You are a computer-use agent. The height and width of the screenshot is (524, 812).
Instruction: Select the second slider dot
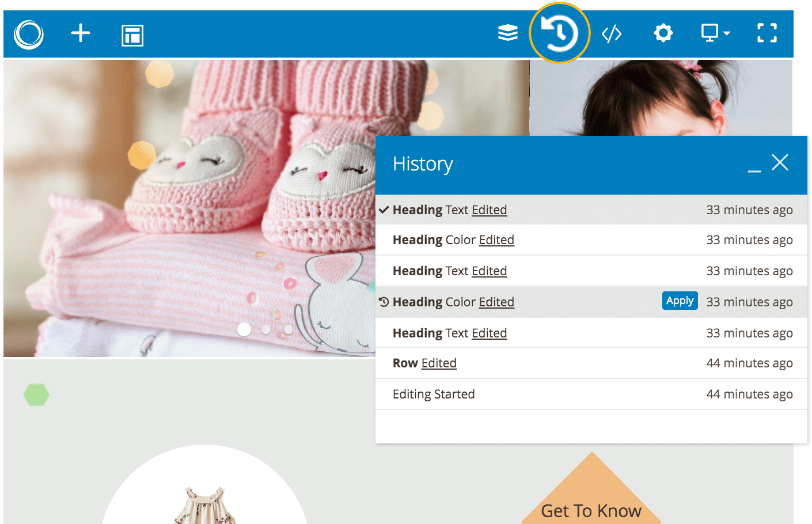tap(266, 329)
